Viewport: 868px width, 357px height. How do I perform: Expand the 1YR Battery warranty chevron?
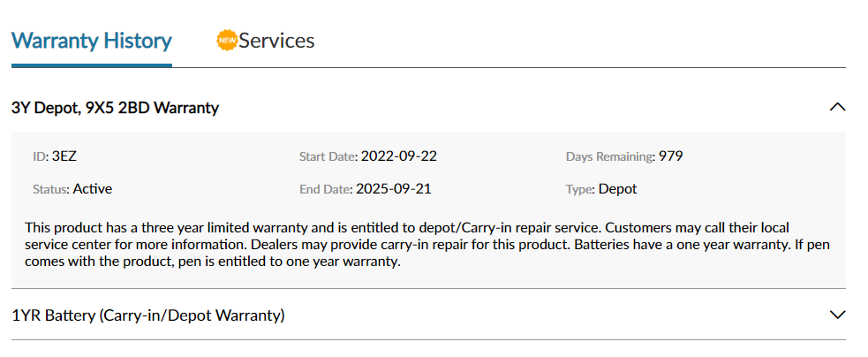(838, 315)
